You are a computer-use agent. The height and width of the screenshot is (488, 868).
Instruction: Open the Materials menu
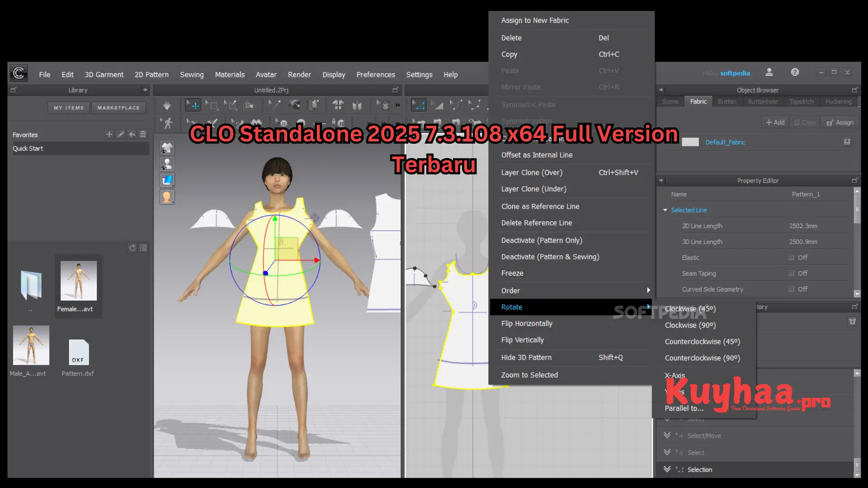(x=230, y=75)
